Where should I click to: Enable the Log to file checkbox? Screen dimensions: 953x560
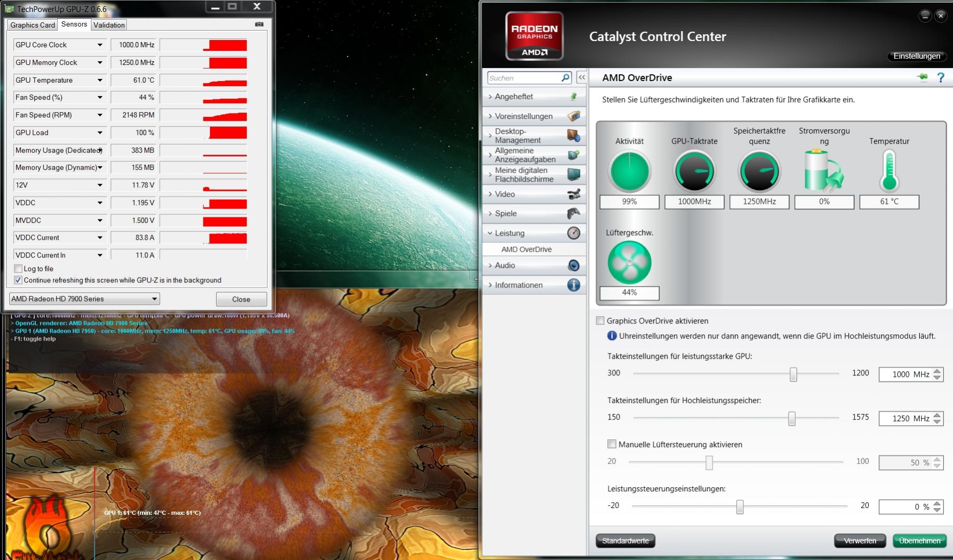pyautogui.click(x=18, y=269)
